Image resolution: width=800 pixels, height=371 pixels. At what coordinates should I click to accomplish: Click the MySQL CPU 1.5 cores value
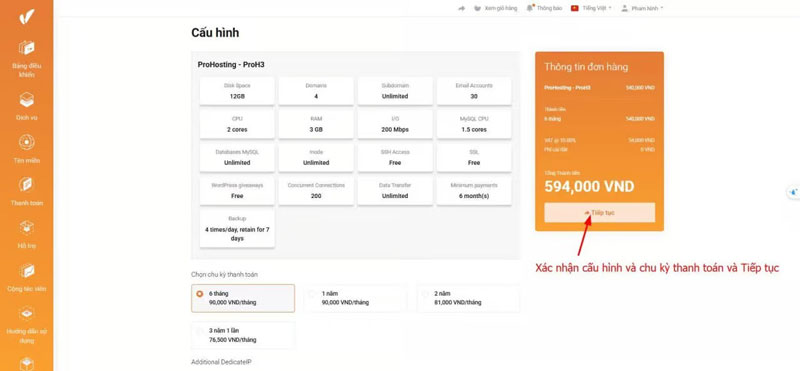(474, 130)
